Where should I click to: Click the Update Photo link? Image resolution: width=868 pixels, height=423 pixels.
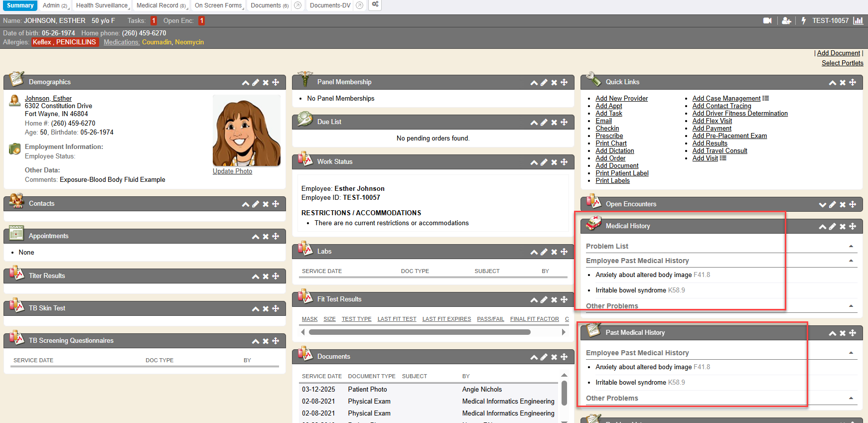tap(232, 171)
